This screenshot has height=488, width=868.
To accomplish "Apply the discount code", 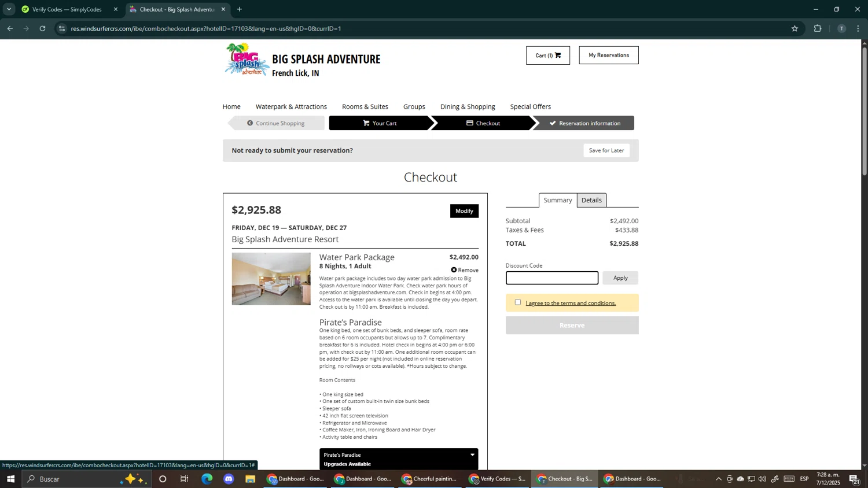I will (620, 278).
